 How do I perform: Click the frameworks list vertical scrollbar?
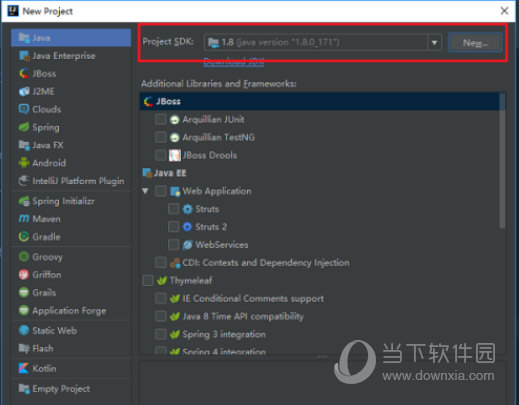coord(502,161)
